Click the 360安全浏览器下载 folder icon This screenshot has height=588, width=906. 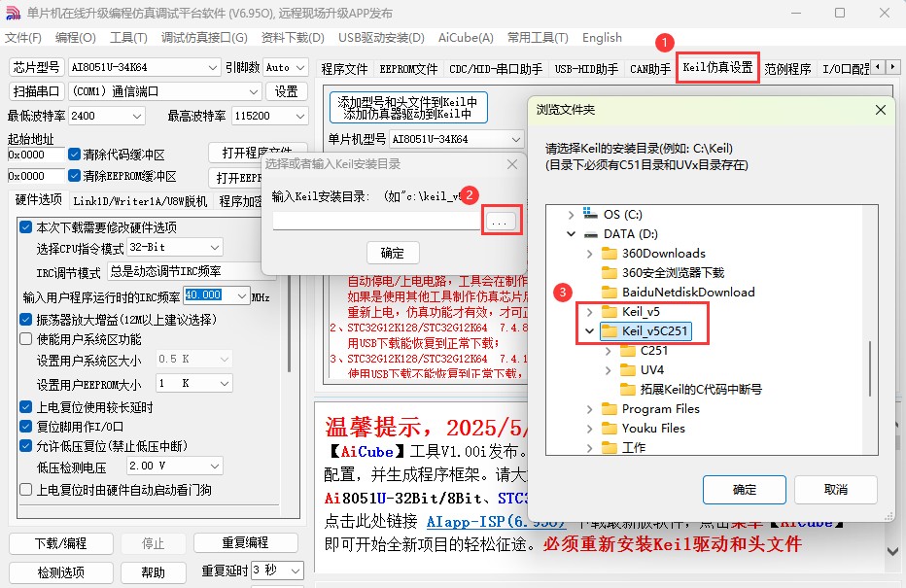click(610, 273)
